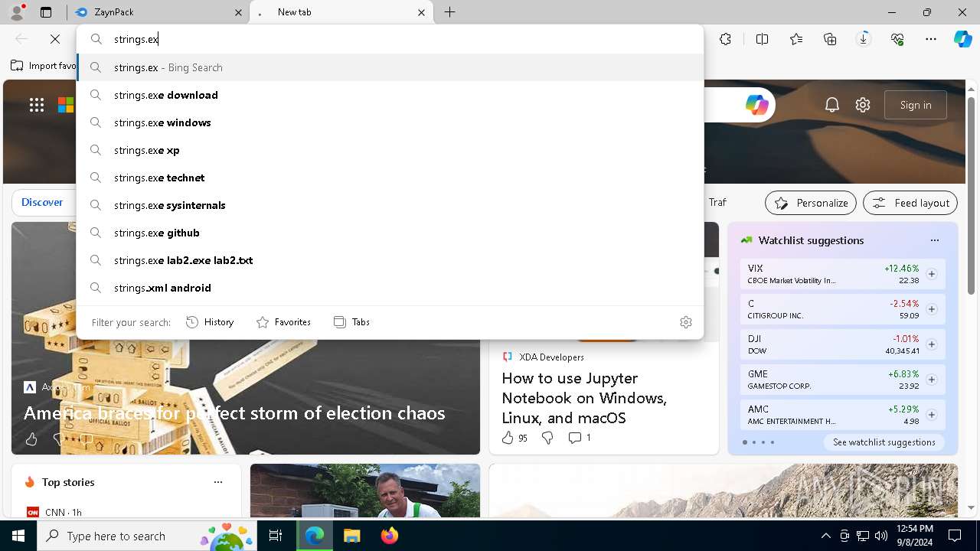Select suggestion strings.exe download

[x=390, y=95]
